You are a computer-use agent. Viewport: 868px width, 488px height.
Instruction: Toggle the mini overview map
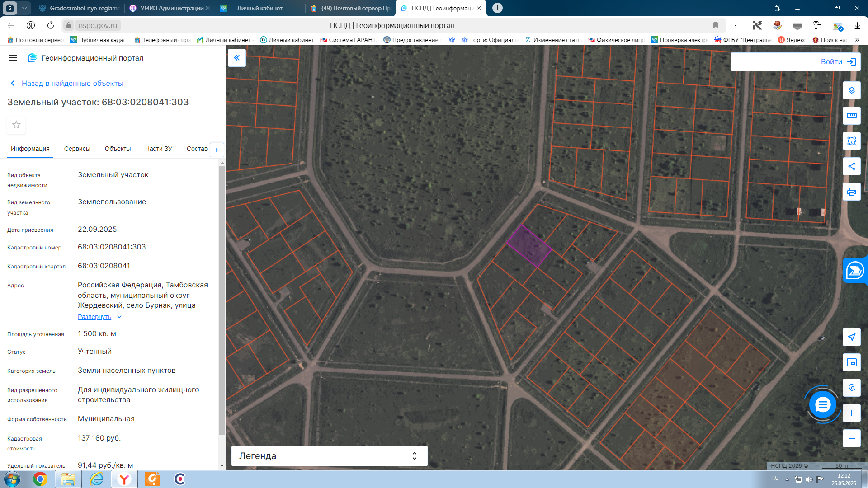(851, 362)
